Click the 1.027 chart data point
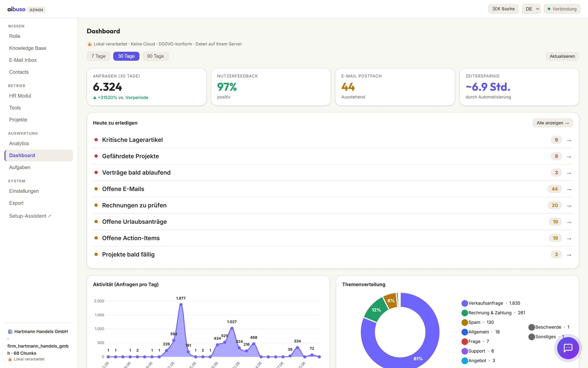588x368 pixels. 232,328
